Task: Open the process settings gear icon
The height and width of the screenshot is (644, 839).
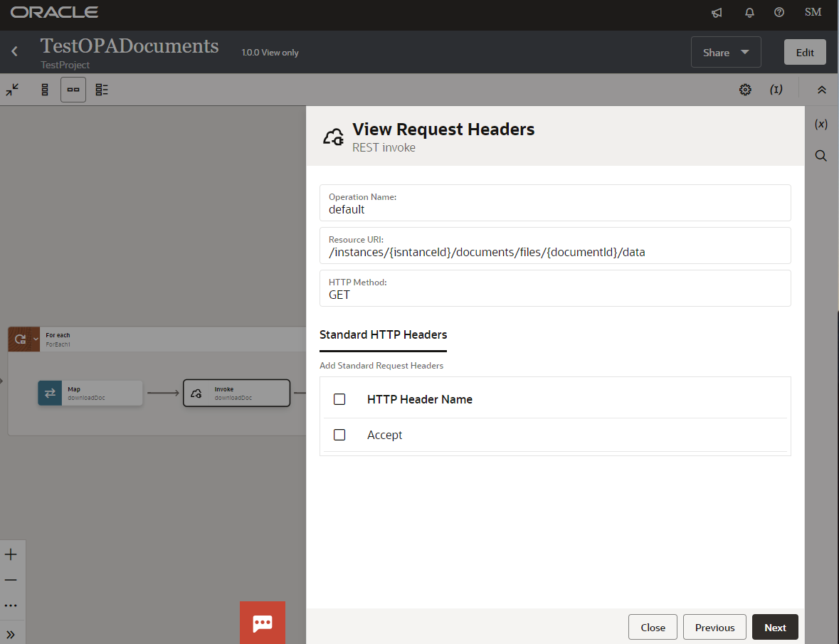Action: [x=745, y=90]
